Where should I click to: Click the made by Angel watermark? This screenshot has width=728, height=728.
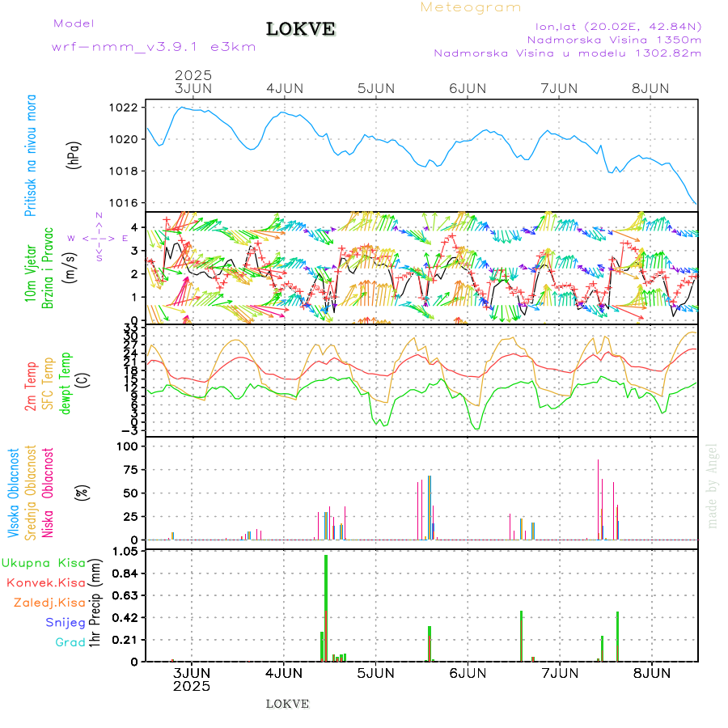point(713,485)
